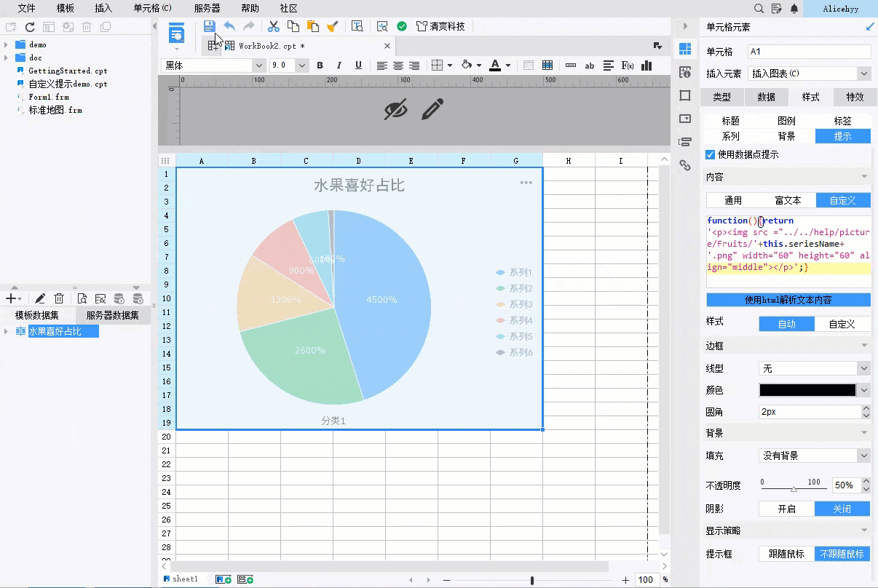This screenshot has width=878, height=588.
Task: Align text right using toolbar icon
Action: coord(414,65)
